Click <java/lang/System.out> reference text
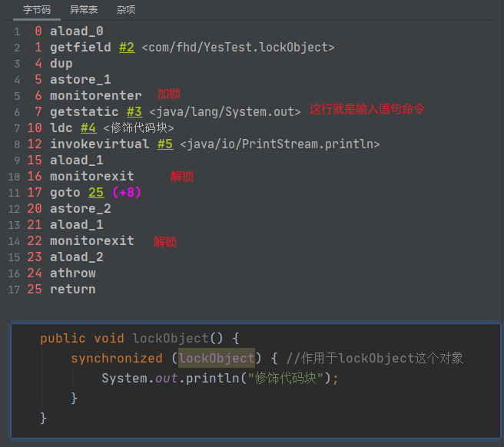This screenshot has width=504, height=447. coord(225,112)
